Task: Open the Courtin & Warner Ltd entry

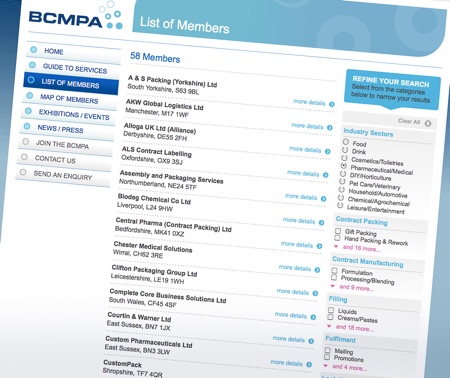Action: pyautogui.click(x=139, y=317)
